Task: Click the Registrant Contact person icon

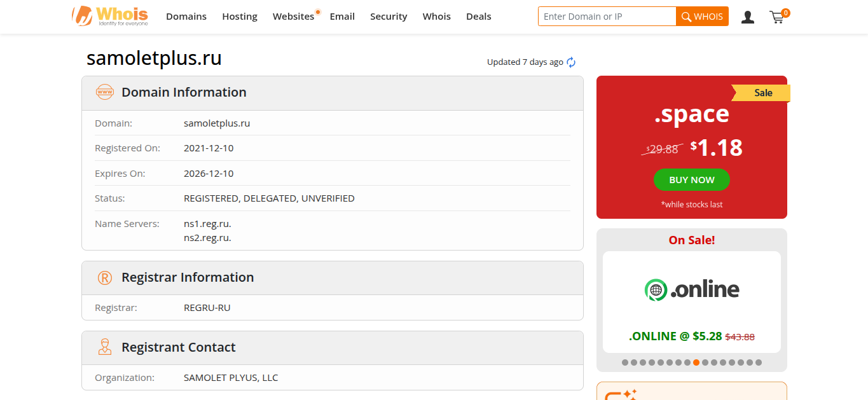Action: pos(105,347)
